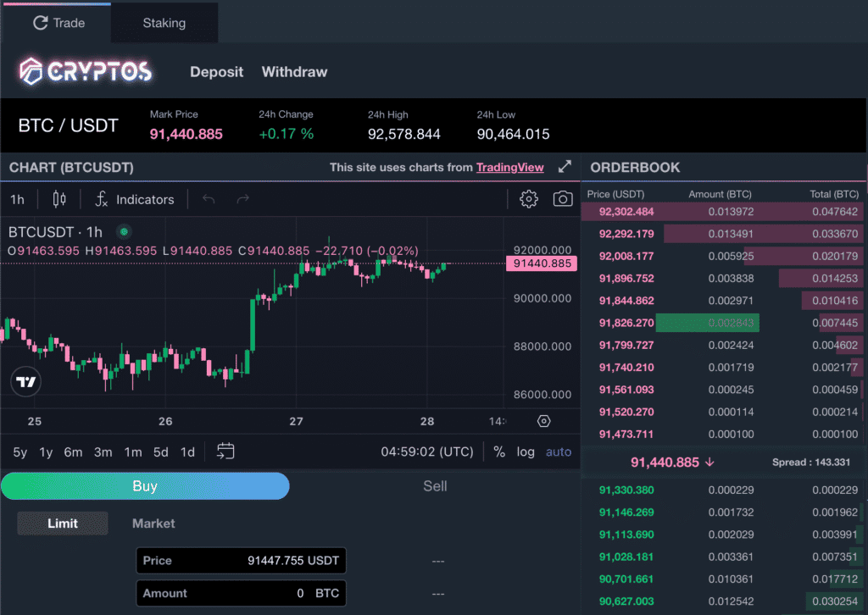Switch to the Staking tab
Screen dimensions: 868x615
[x=164, y=23]
